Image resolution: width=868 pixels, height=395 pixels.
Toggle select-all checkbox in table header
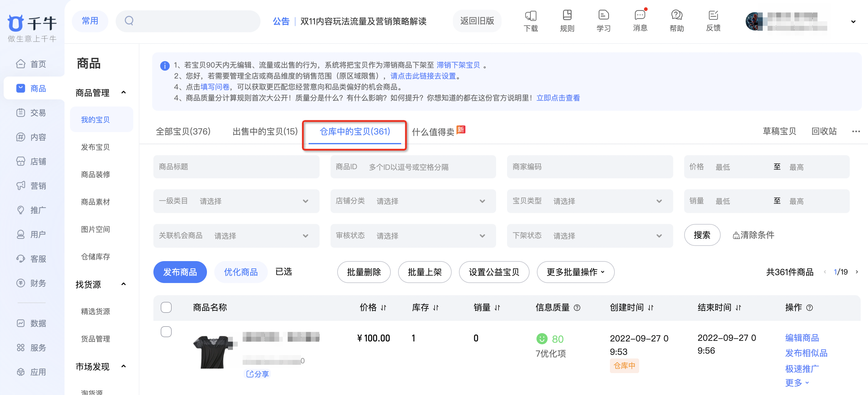(166, 307)
